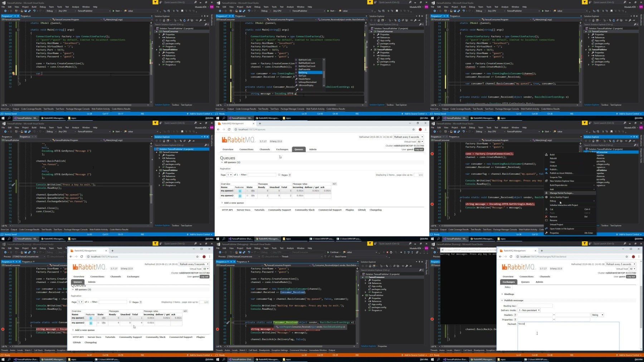This screenshot has width=644, height=362.
Task: Click the Filter input field in the center frame
Action: 262,175
